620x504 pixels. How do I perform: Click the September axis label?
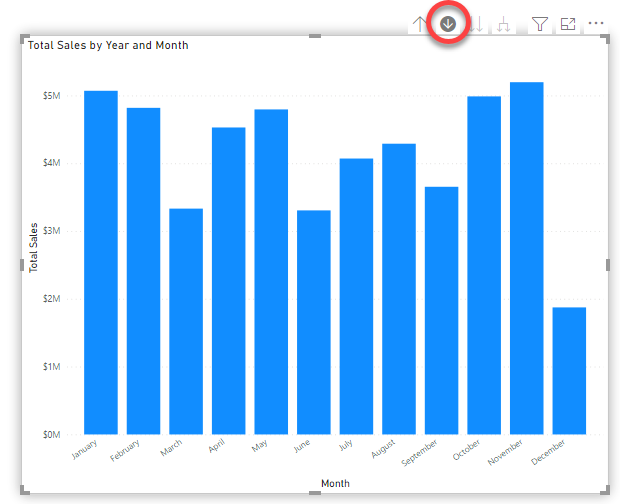419,453
